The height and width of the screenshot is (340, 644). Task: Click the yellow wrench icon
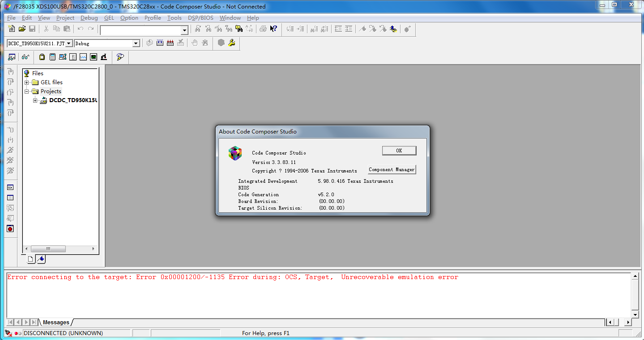point(231,43)
